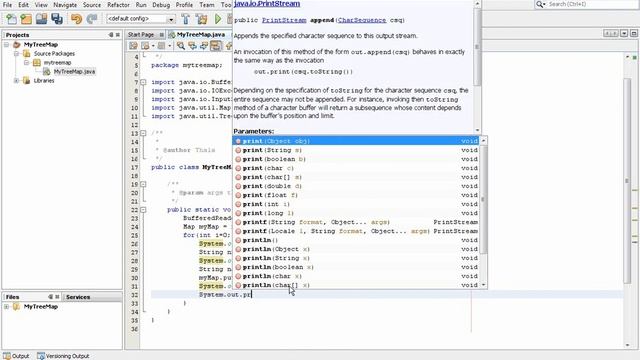Click the show opened documents list arrow
The width and height of the screenshot is (640, 360).
click(x=624, y=33)
